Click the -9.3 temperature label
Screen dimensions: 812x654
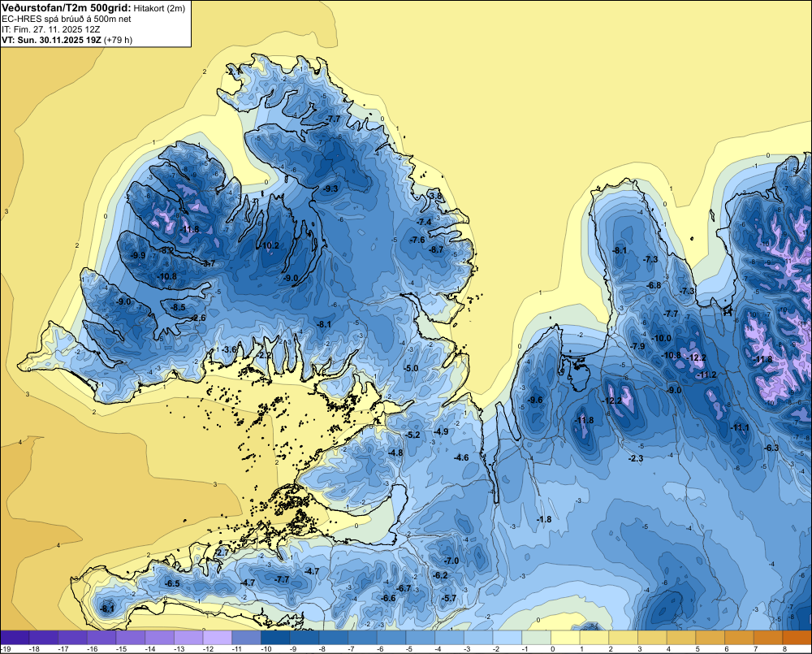330,188
